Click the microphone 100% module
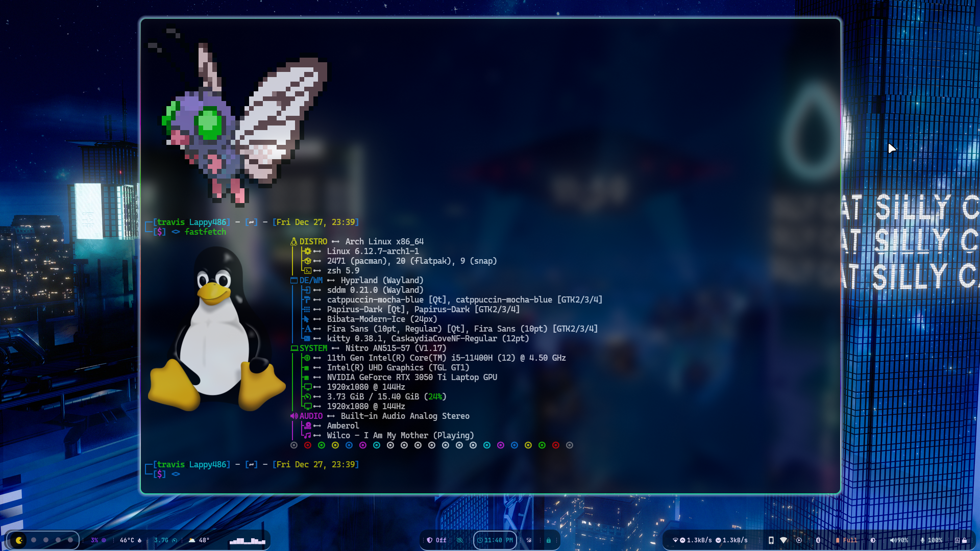 [932, 540]
